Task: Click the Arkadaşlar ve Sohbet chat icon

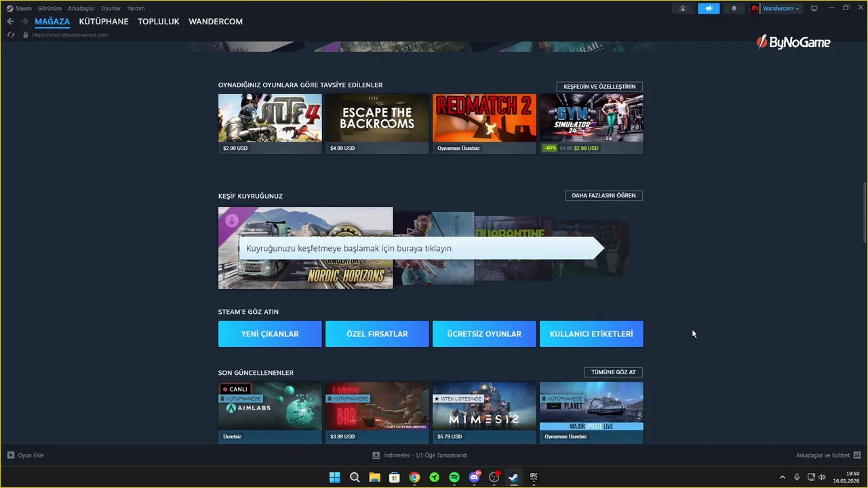Action: click(x=857, y=455)
